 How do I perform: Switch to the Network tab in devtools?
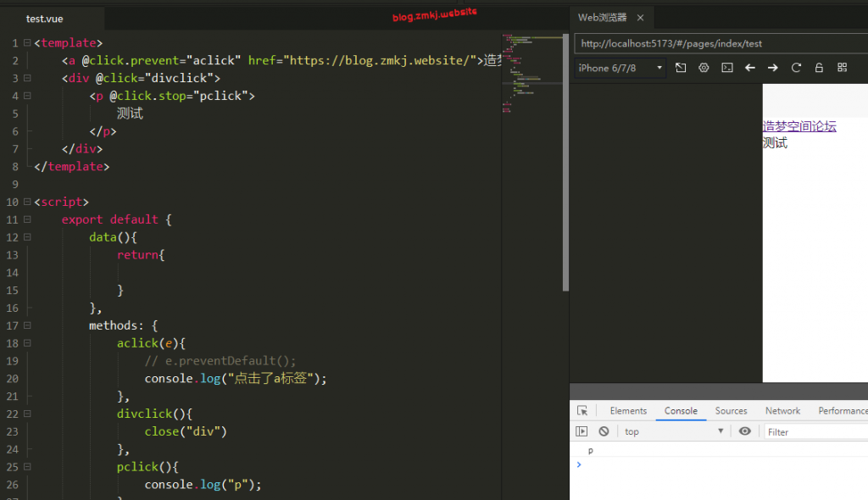coord(782,411)
